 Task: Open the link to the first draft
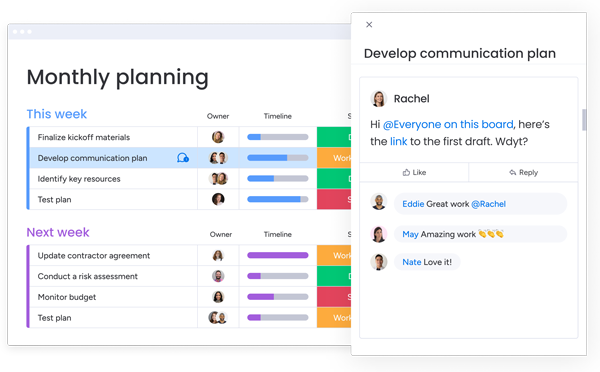tap(398, 142)
